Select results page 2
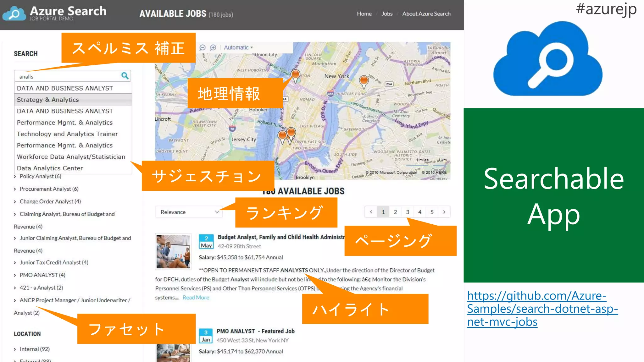 (395, 212)
